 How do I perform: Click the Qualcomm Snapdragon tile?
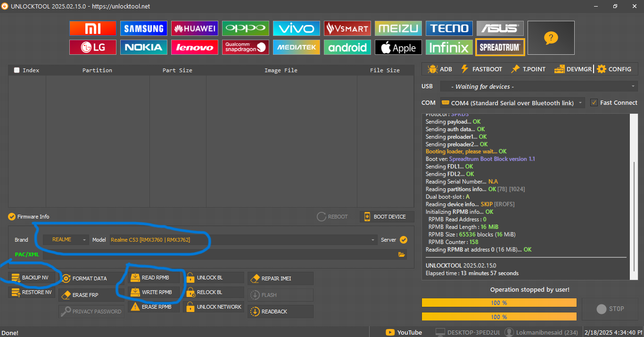pos(245,47)
